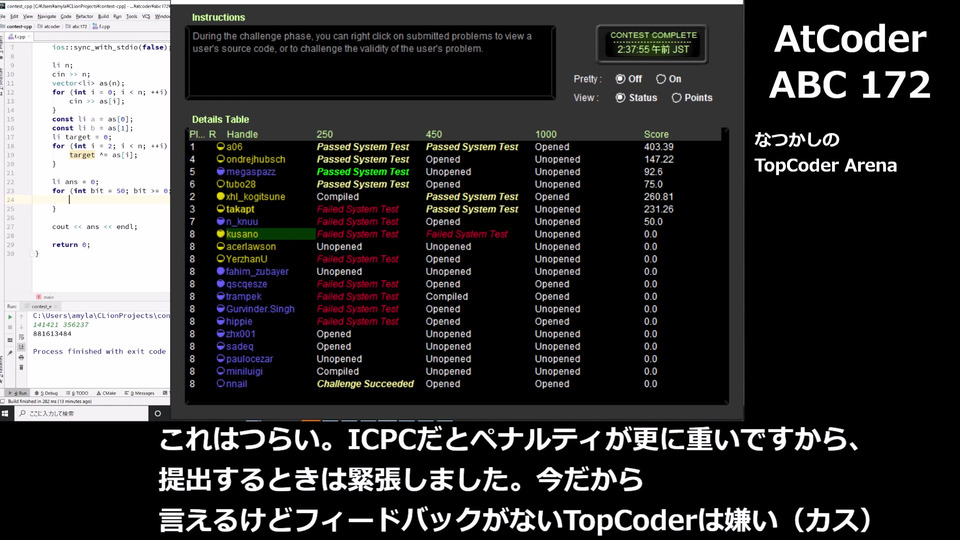
Task: Close the f.cpp editor tab
Action: (29, 37)
